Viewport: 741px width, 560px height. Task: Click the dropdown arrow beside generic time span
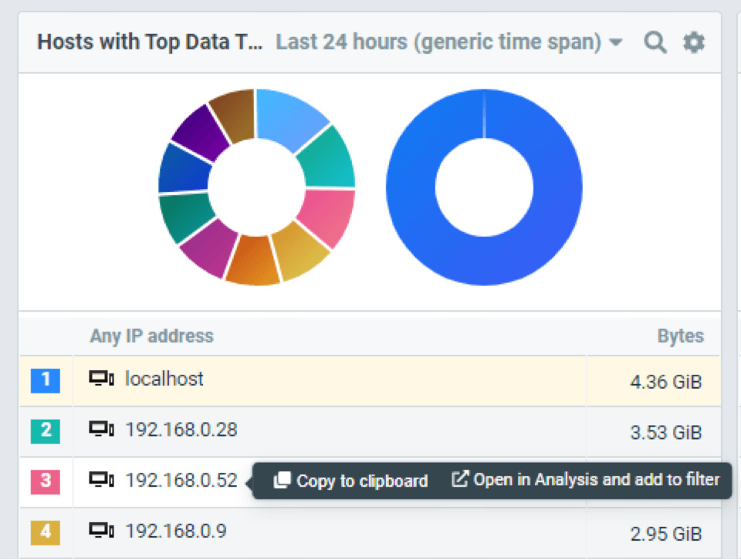[x=616, y=42]
